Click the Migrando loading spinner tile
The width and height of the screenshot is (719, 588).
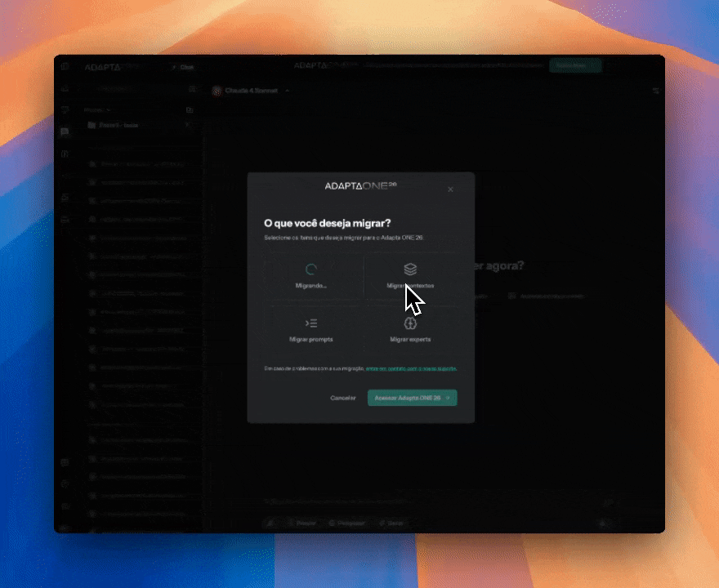pyautogui.click(x=311, y=276)
